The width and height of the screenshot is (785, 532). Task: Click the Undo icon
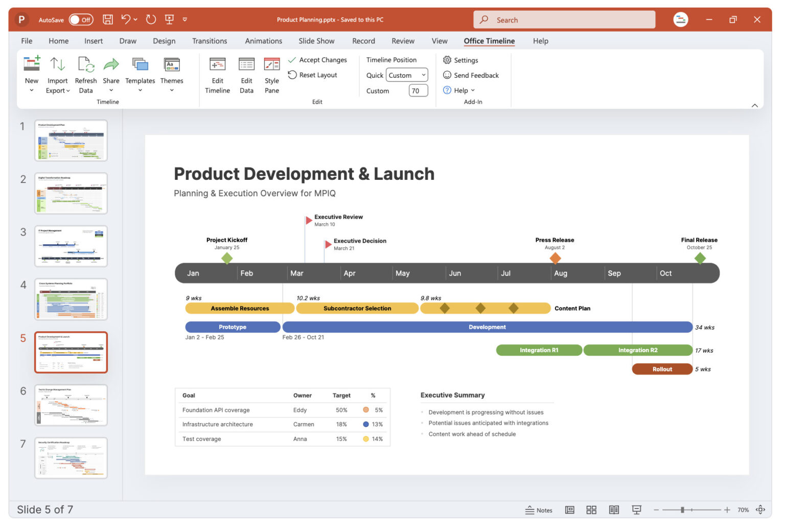coord(126,19)
